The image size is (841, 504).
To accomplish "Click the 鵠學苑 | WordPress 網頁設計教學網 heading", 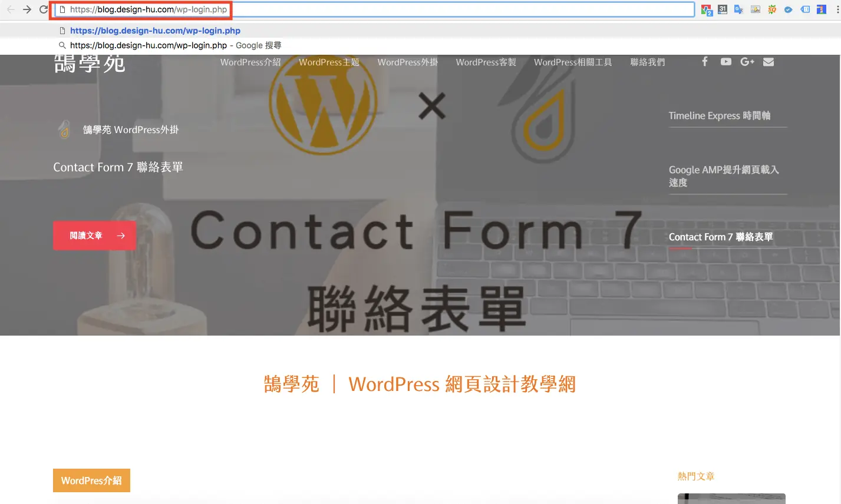I will (420, 384).
